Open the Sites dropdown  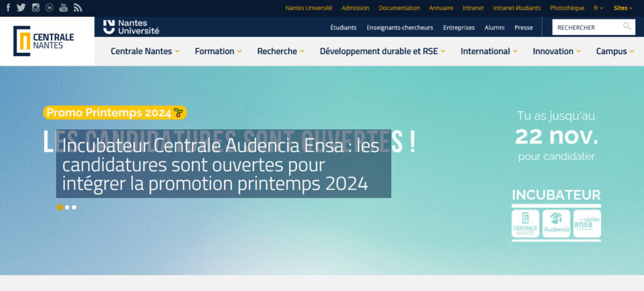(x=623, y=8)
